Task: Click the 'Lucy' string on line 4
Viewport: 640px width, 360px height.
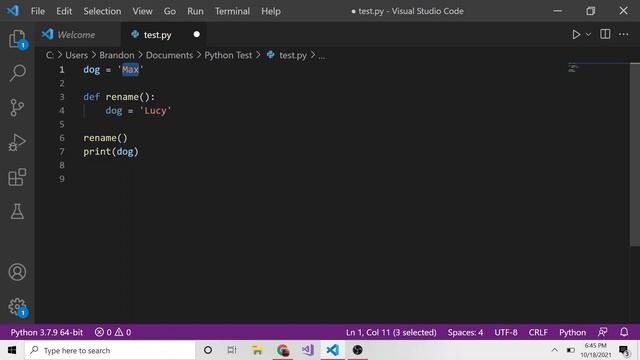Action: point(155,111)
